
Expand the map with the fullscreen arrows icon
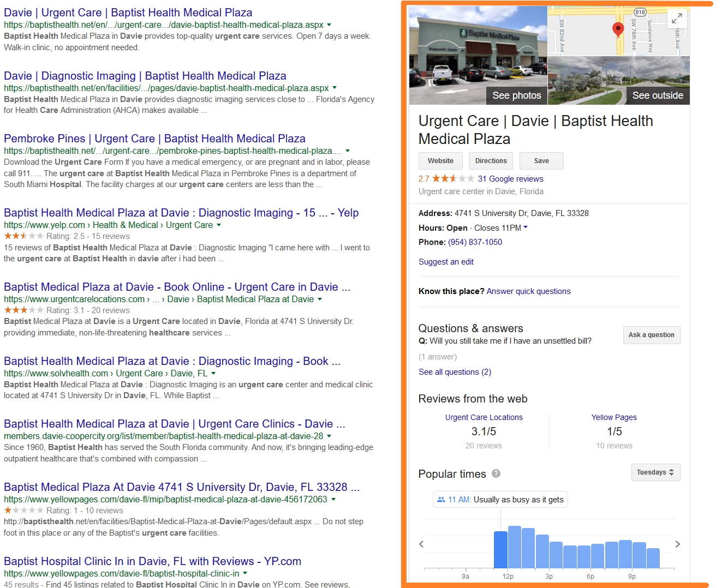tap(677, 19)
